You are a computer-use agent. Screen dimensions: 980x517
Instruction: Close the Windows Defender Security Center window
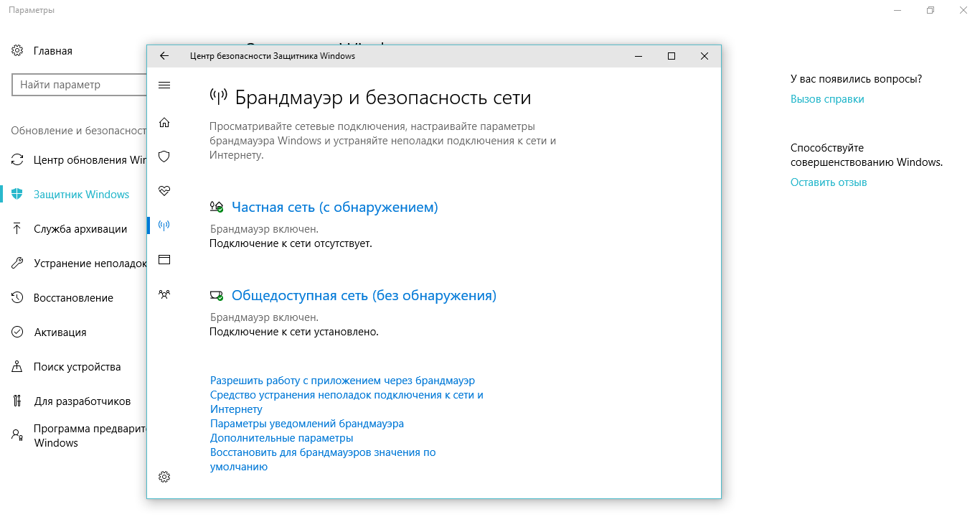click(705, 56)
